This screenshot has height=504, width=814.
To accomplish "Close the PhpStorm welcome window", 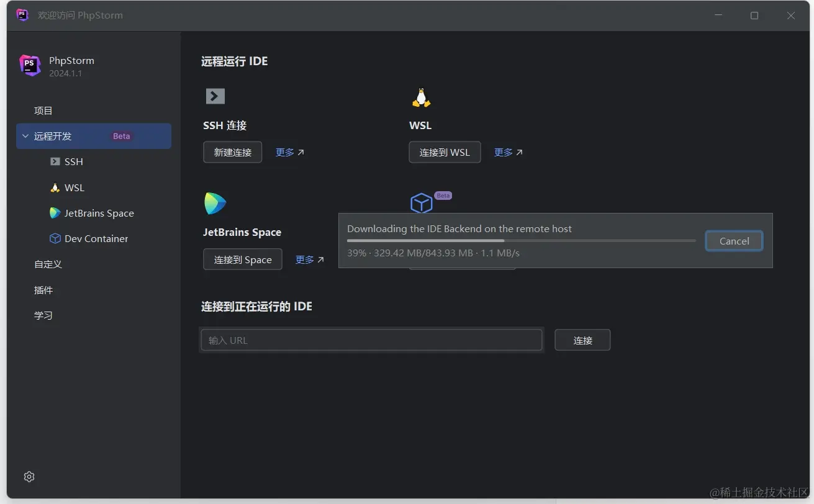I will pyautogui.click(x=791, y=16).
